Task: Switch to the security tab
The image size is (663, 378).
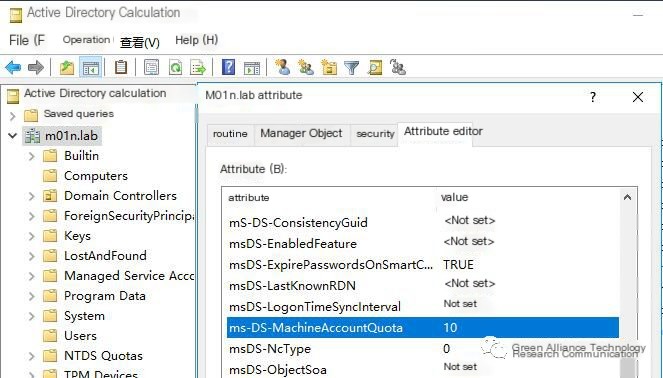Action: tap(375, 134)
